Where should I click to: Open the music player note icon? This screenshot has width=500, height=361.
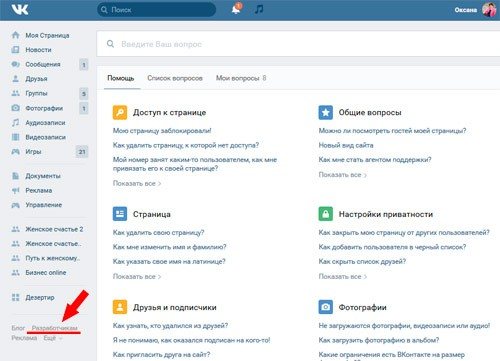tap(259, 9)
